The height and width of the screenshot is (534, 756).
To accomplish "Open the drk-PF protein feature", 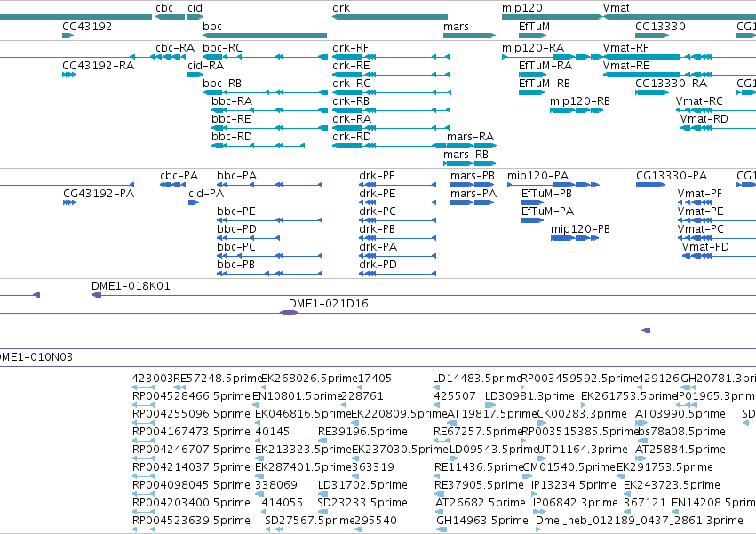I will click(398, 185).
